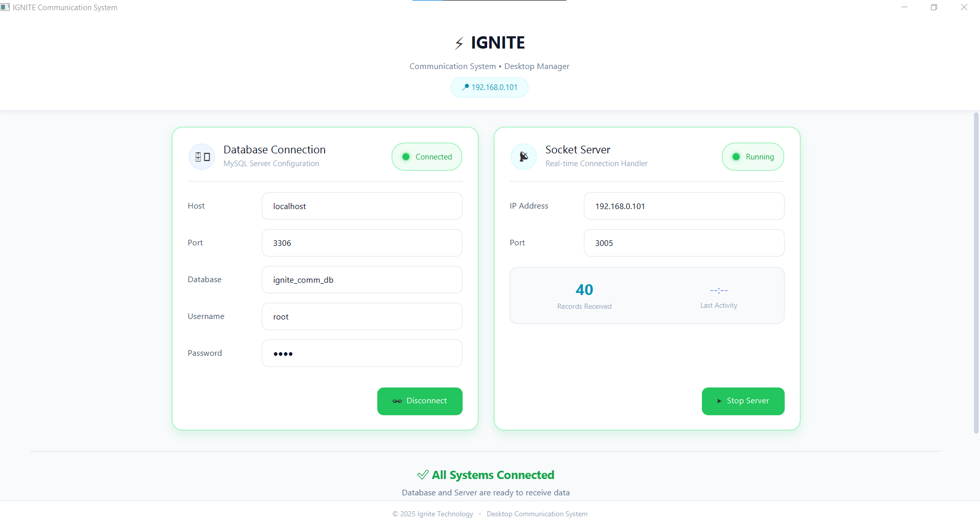This screenshot has height=525, width=980.
Task: Disconnect from the database
Action: click(420, 401)
